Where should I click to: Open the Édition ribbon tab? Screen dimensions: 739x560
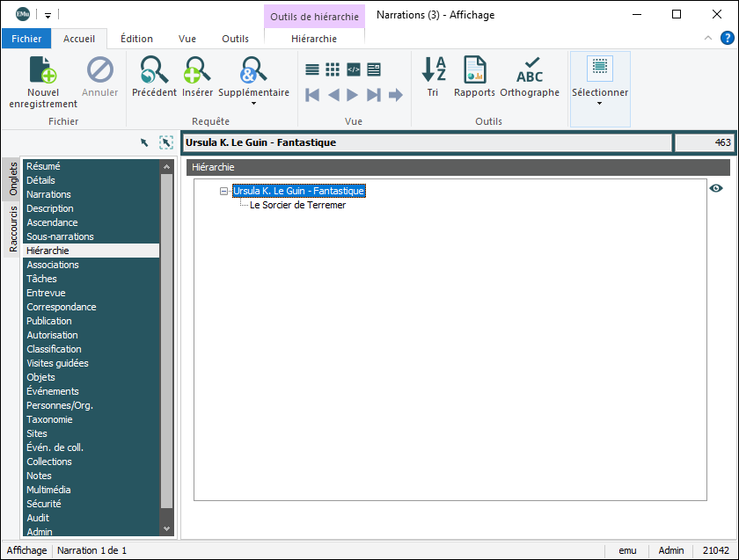pos(136,39)
